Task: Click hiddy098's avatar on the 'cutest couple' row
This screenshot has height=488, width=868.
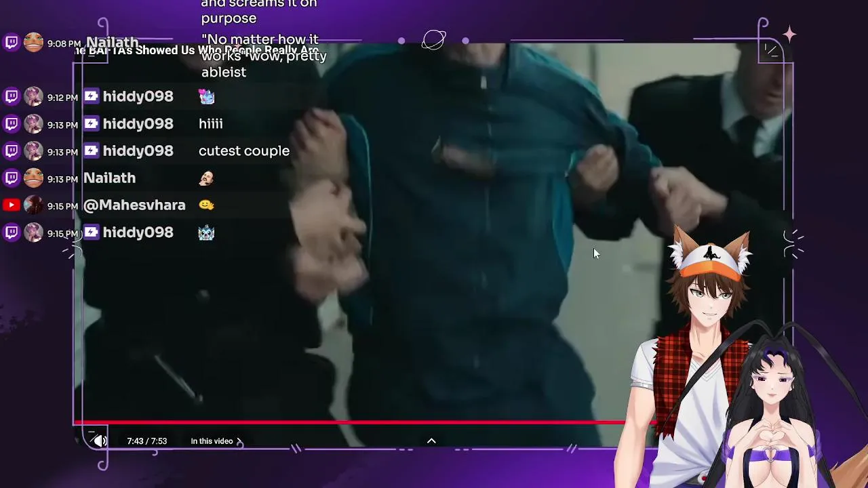Action: 33,151
